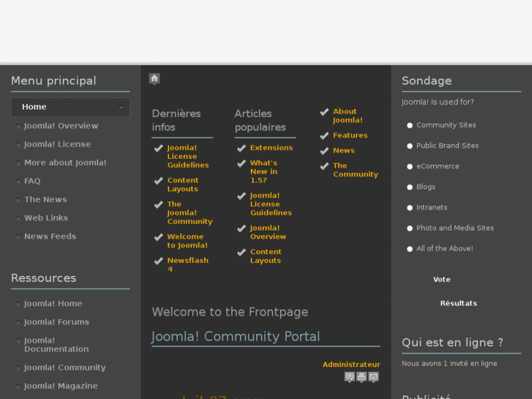
Task: Open Joomla! Overview menu item
Action: tap(61, 126)
